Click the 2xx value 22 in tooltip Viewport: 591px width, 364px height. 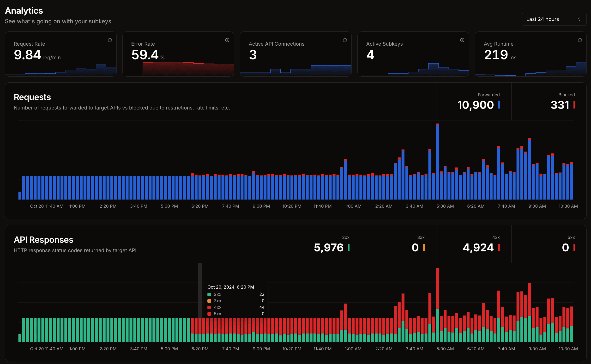[x=262, y=294]
